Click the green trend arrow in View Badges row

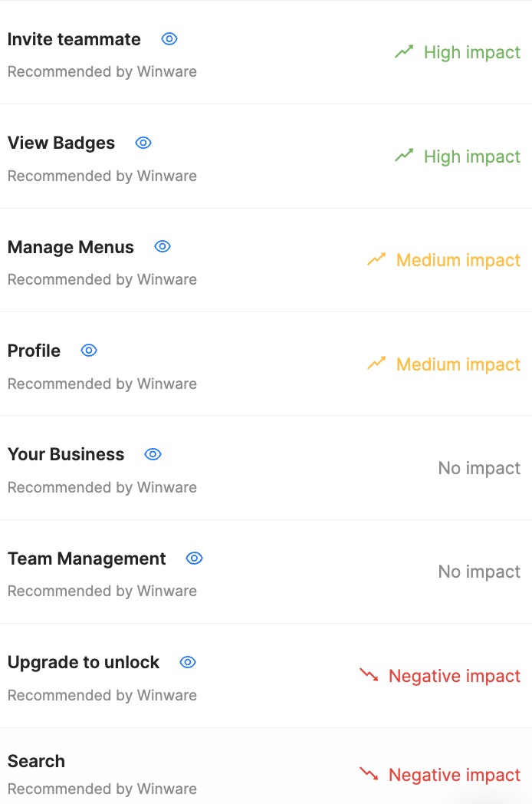[404, 157]
